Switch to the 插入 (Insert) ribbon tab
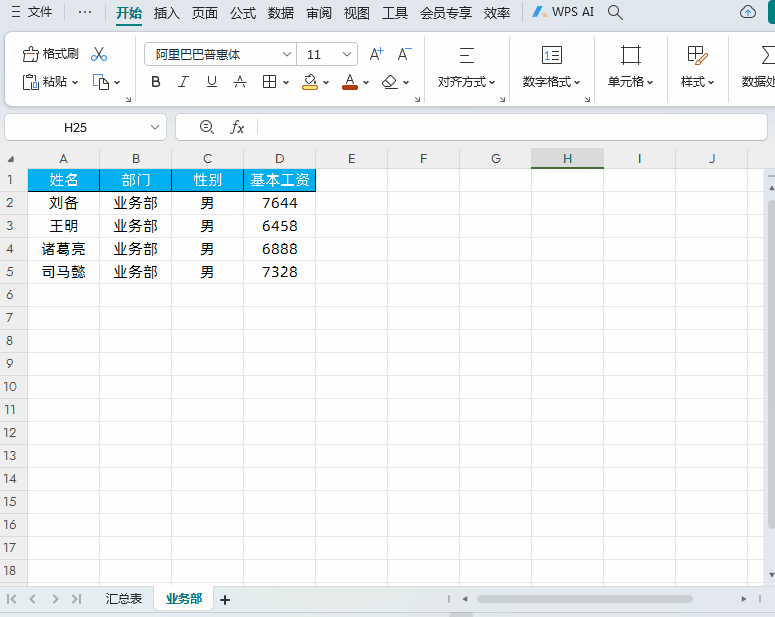This screenshot has height=617, width=775. (x=167, y=13)
